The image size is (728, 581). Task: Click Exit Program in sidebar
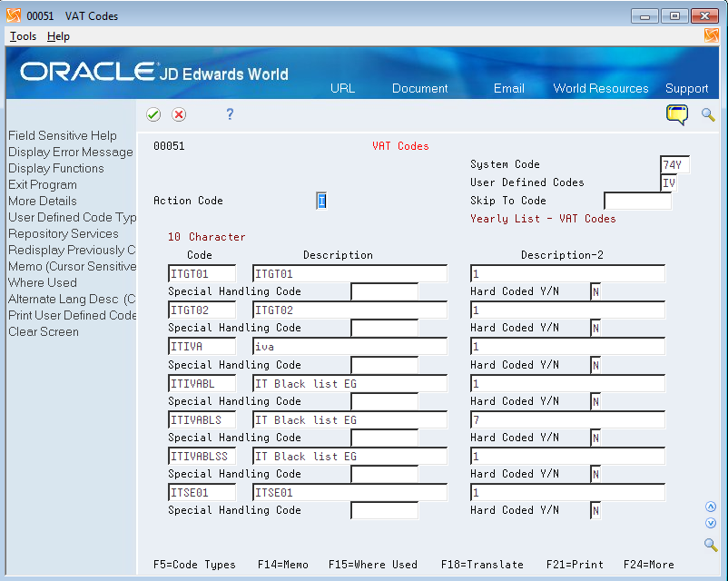tap(43, 184)
